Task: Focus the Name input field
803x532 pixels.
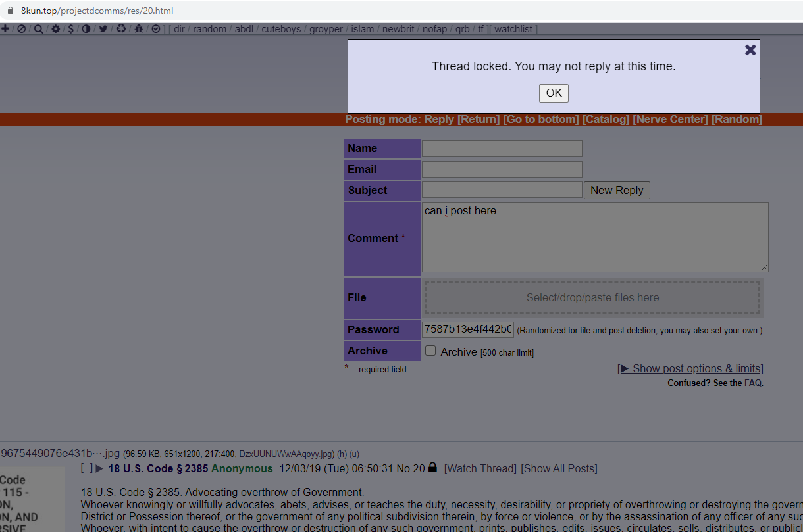Action: tap(502, 148)
